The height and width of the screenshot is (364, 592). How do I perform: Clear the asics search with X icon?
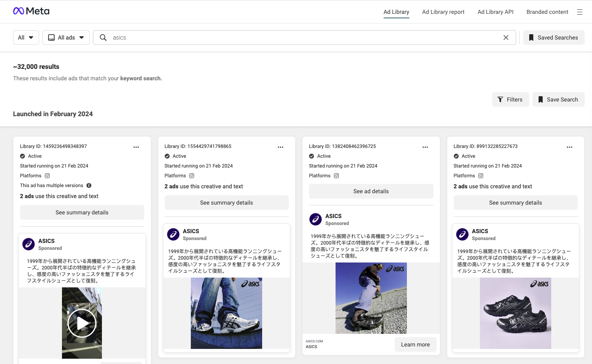506,38
